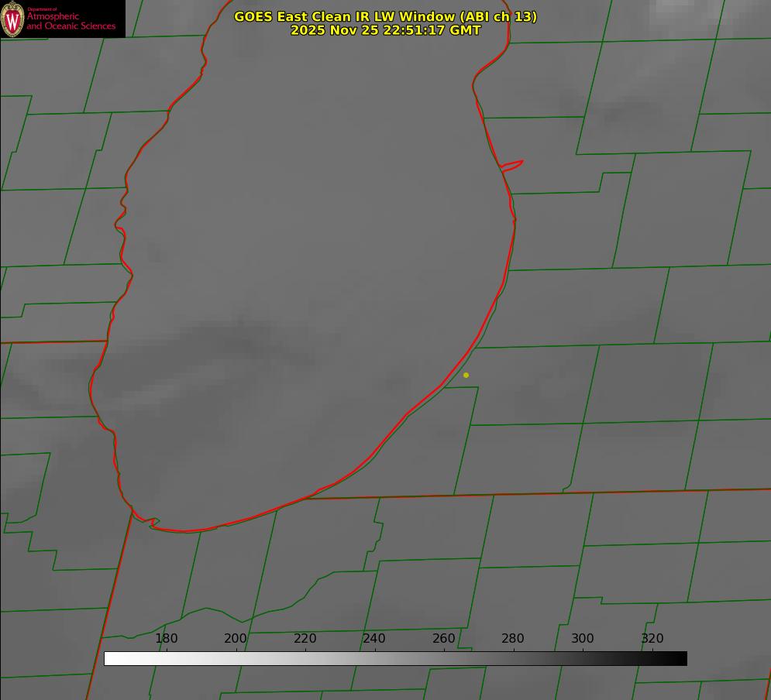Click the 280 colorbar label
This screenshot has width=771, height=700.
tap(513, 638)
